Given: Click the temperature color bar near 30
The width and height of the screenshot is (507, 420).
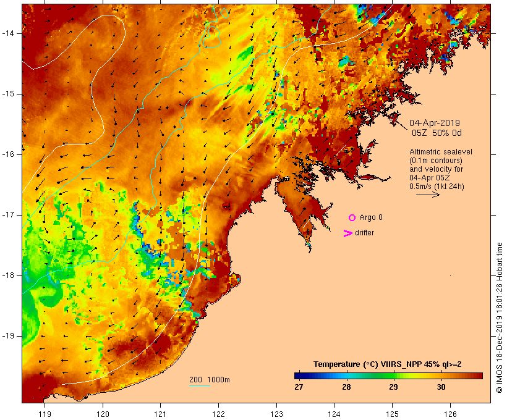Looking at the screenshot, I should pyautogui.click(x=441, y=376).
